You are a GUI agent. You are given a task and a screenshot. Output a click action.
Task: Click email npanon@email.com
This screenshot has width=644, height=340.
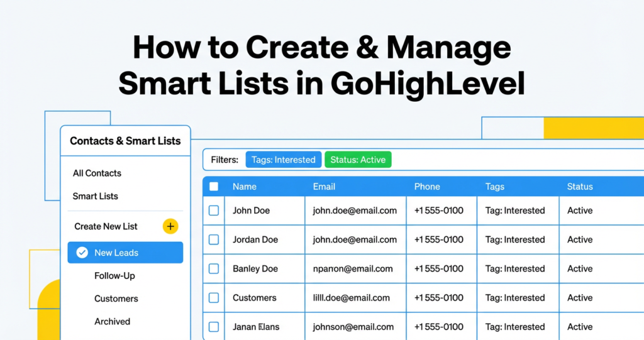[353, 268]
